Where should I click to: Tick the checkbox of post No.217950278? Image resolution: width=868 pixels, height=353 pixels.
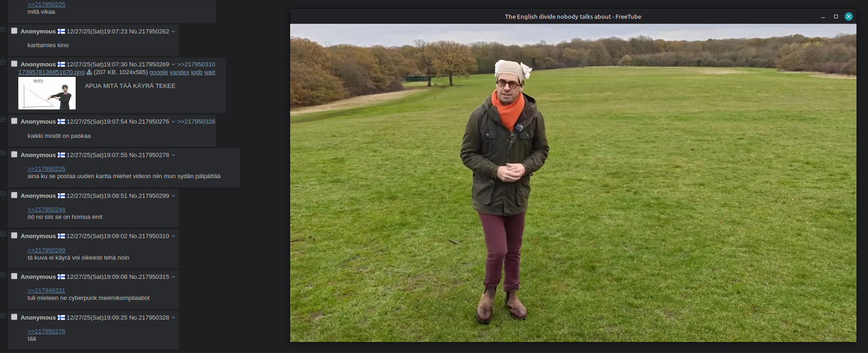click(14, 154)
